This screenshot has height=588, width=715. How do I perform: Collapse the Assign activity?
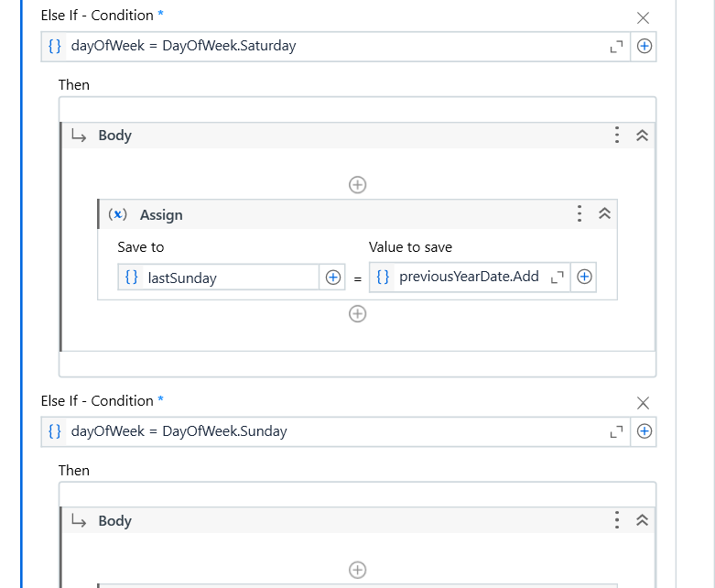tap(604, 214)
